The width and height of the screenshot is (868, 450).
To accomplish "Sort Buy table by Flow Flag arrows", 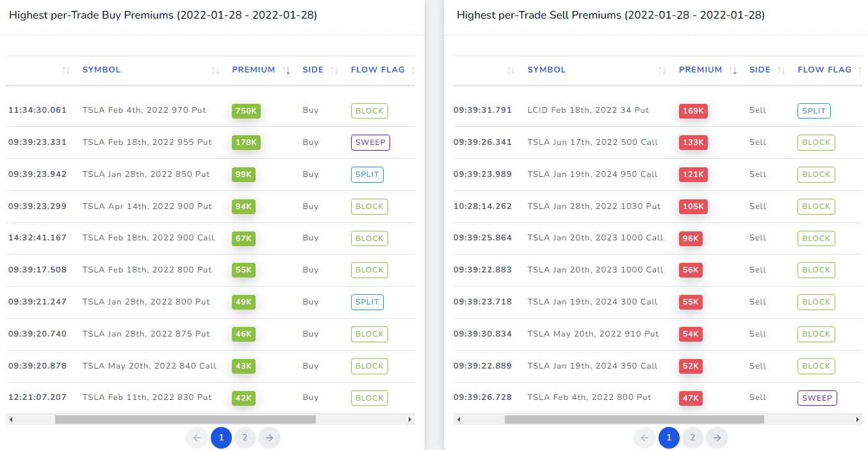I will (413, 71).
